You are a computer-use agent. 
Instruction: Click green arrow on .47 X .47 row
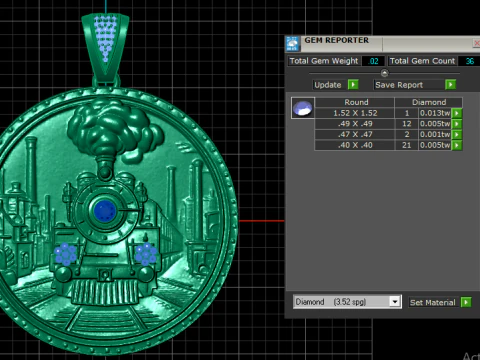click(457, 134)
